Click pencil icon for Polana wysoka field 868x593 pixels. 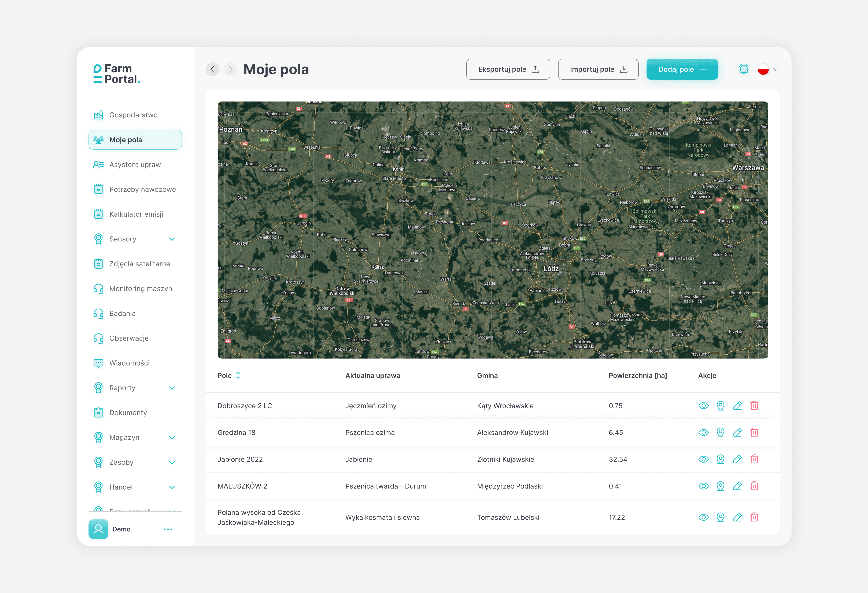737,517
